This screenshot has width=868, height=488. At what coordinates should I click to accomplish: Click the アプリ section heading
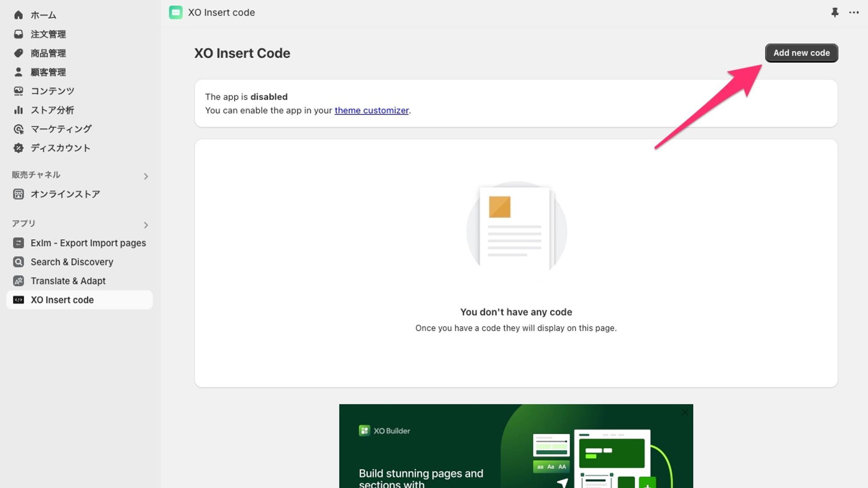point(24,223)
